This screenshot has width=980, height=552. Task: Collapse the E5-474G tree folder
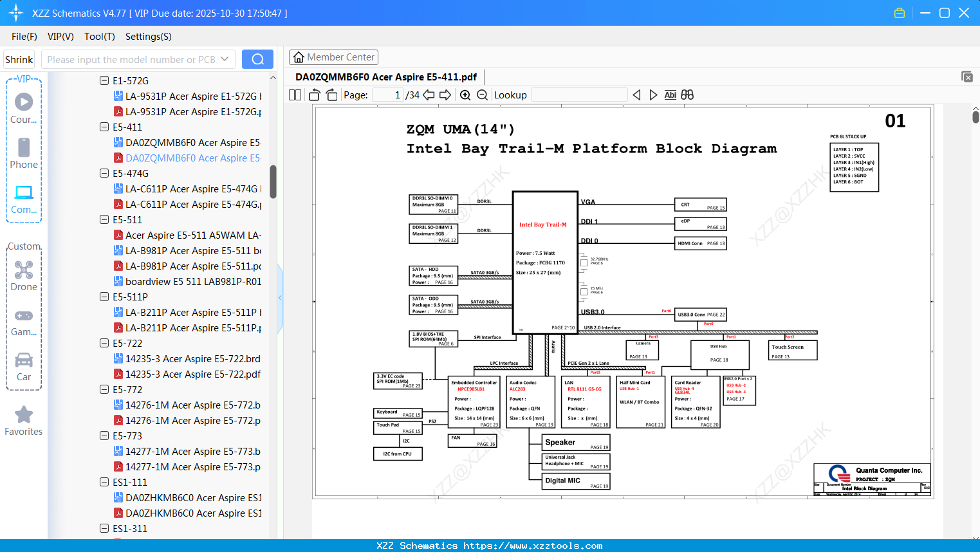click(x=104, y=173)
